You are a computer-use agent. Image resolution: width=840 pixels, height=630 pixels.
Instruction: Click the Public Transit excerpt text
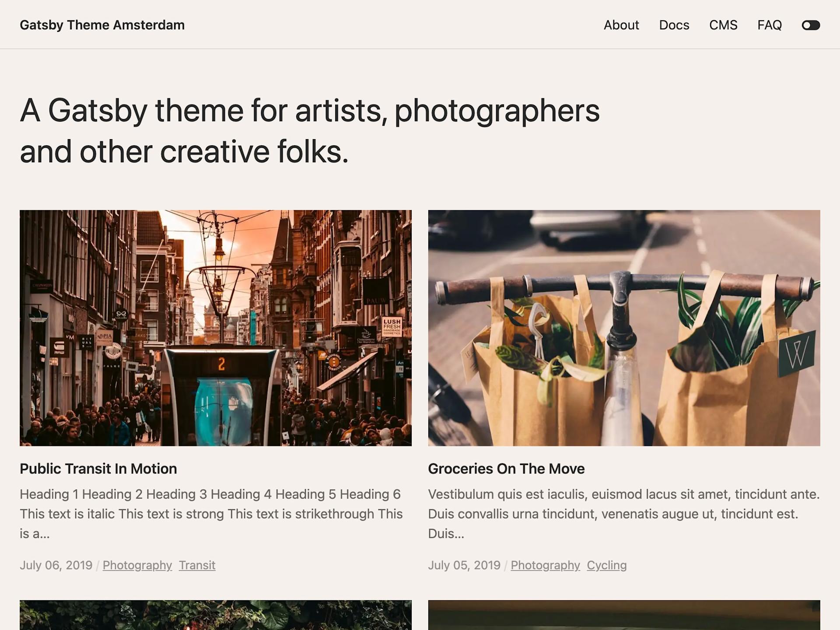tap(211, 514)
